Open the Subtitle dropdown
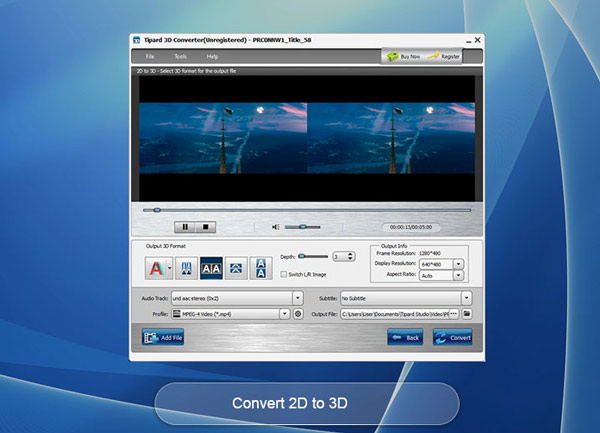 (466, 297)
